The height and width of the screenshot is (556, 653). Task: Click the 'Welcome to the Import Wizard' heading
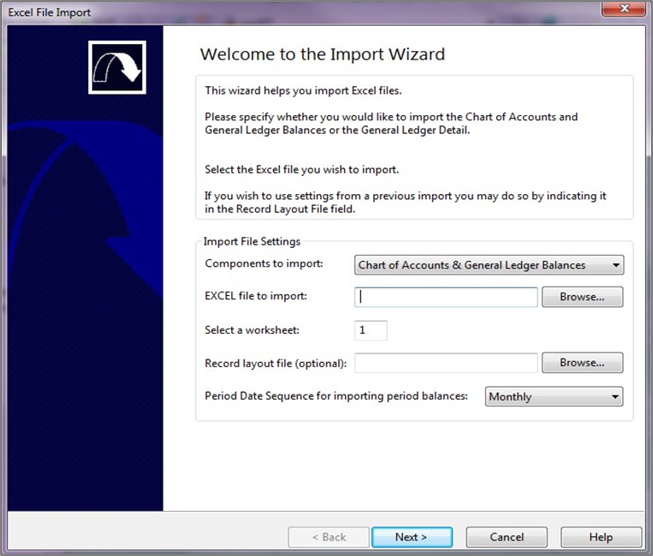(x=322, y=55)
